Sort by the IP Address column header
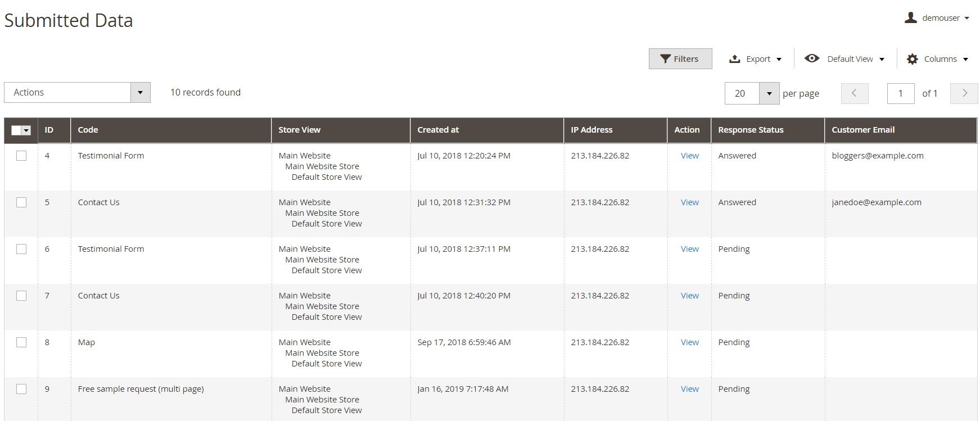 tap(616, 130)
